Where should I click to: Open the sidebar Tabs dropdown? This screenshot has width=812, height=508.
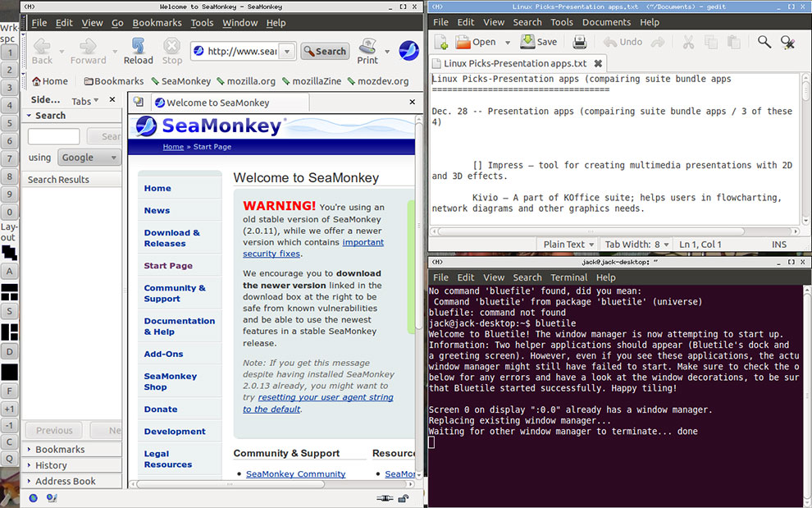84,101
